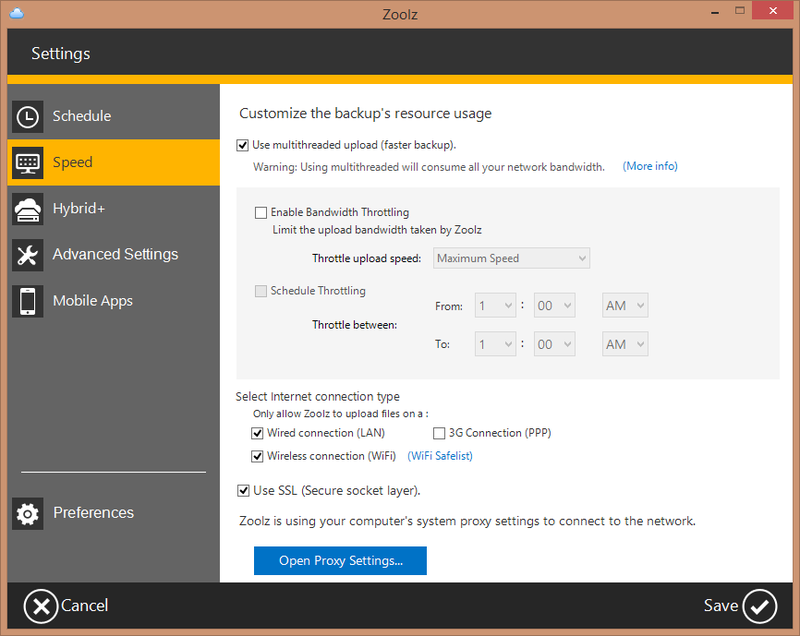
Task: Toggle the Schedule Throttling checkbox
Action: pyautogui.click(x=261, y=291)
